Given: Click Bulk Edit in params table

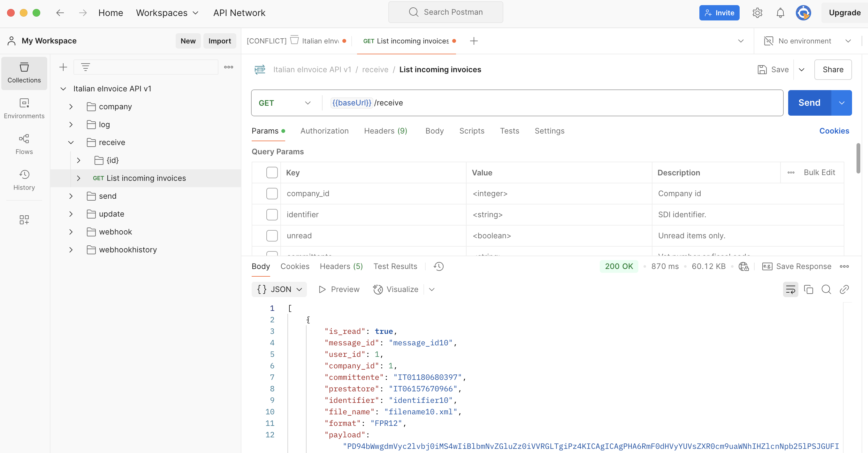Looking at the screenshot, I should tap(819, 173).
